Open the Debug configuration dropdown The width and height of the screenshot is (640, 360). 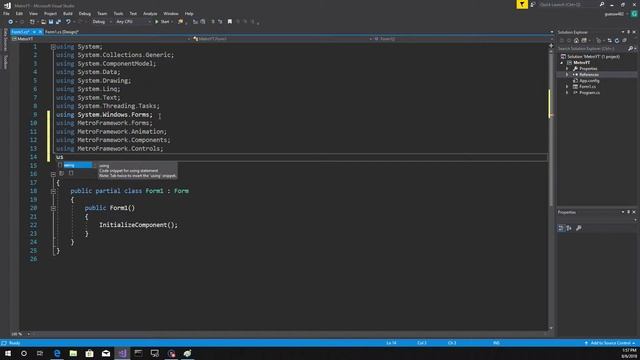pos(101,22)
